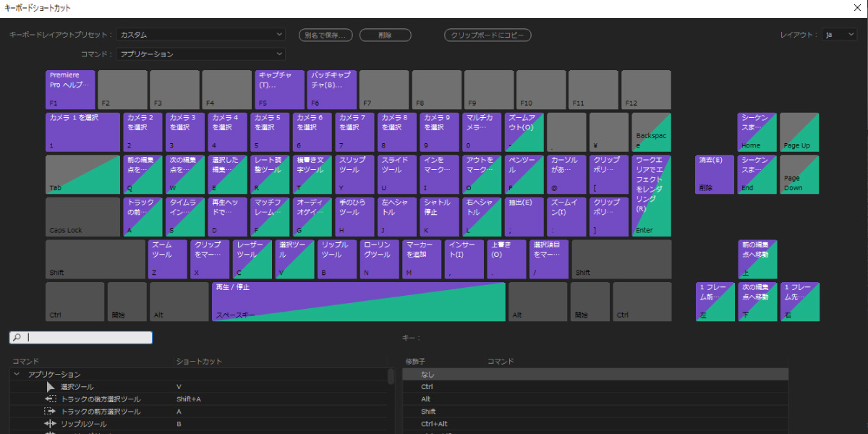868x434 pixels.
Task: Select the J 左へシャトル key
Action: [x=398, y=216]
